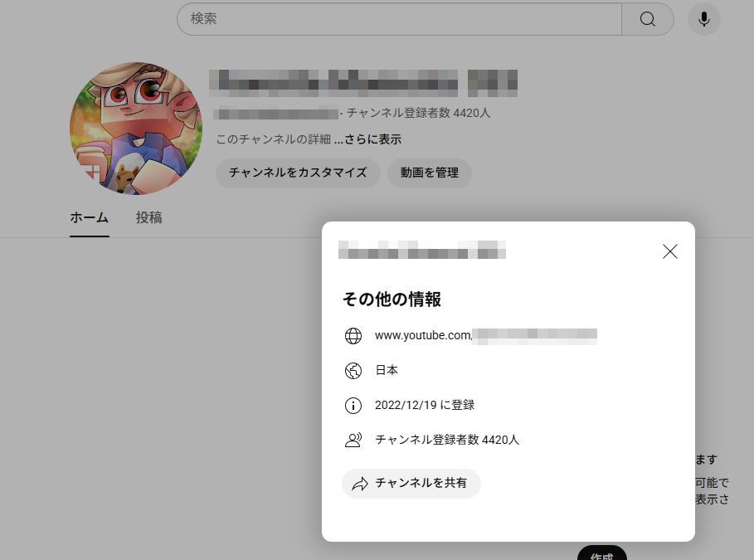
Task: Close the その他の情報 dialog with X
Action: point(670,251)
